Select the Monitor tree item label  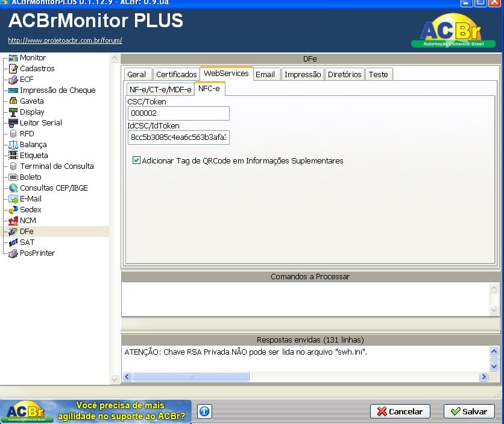click(33, 58)
